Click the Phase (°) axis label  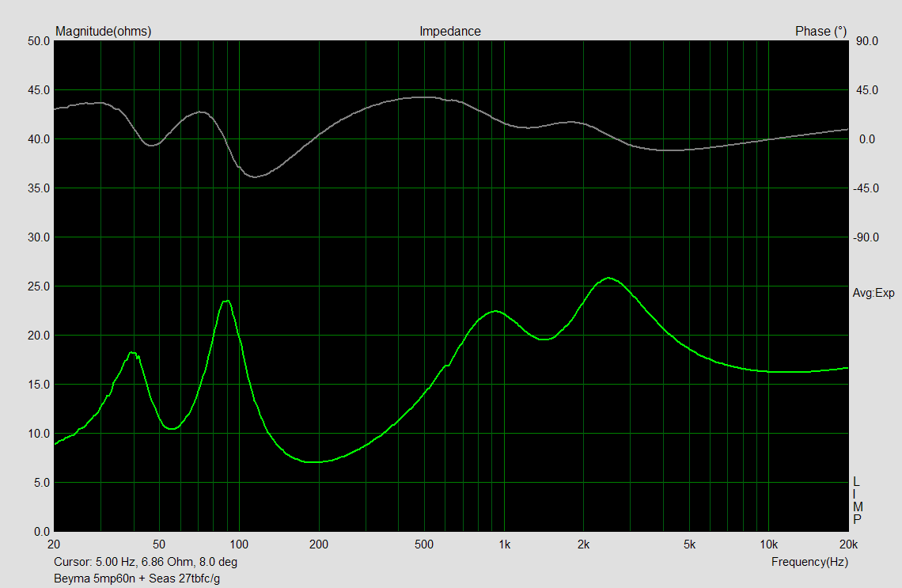[x=821, y=32]
